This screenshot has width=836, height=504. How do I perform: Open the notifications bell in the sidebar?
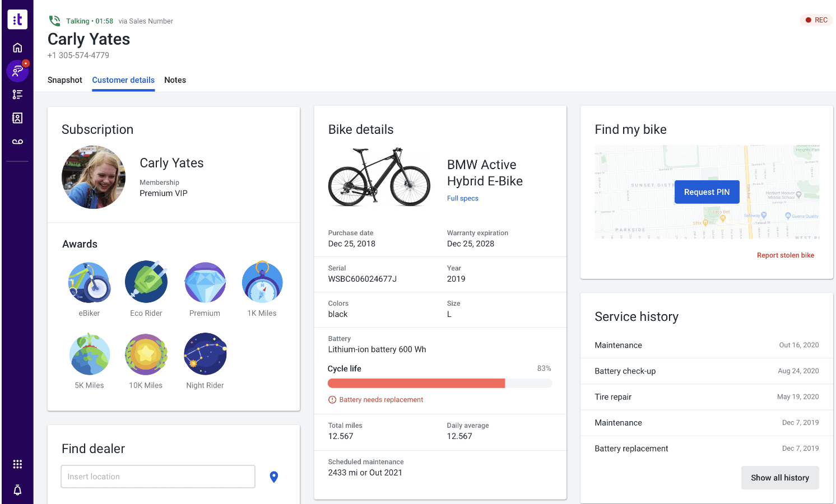pyautogui.click(x=17, y=490)
